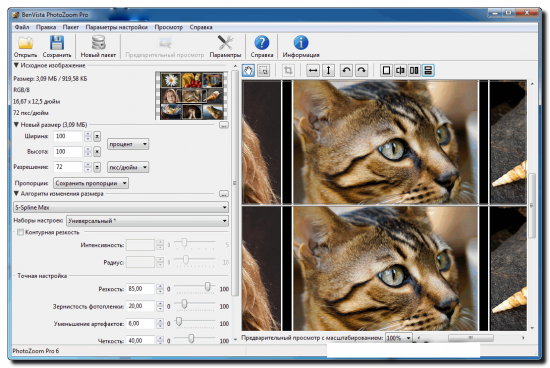Click the source image thumbnail collage

pyautogui.click(x=192, y=96)
